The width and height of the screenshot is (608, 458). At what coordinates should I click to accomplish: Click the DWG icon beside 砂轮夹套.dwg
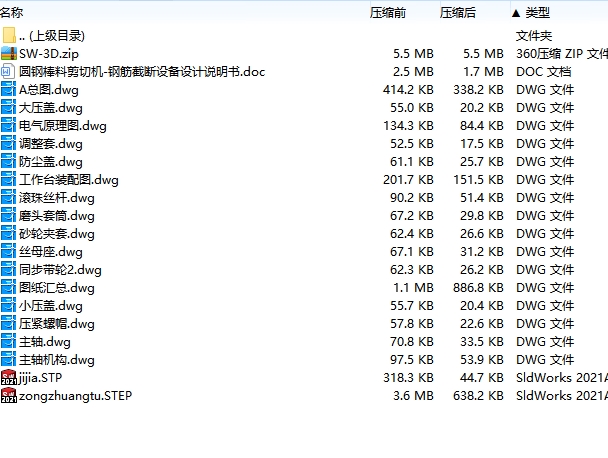[x=9, y=233]
